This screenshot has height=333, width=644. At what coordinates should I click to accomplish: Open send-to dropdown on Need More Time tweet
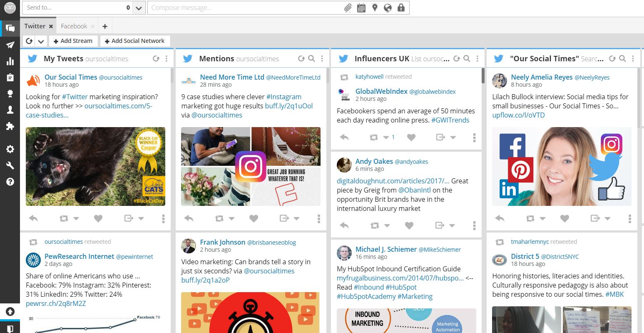[x=296, y=219]
